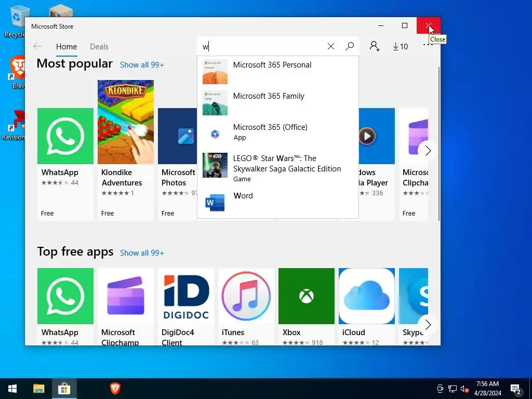This screenshot has width=532, height=399.
Task: Close the Microsoft Store window
Action: [429, 26]
